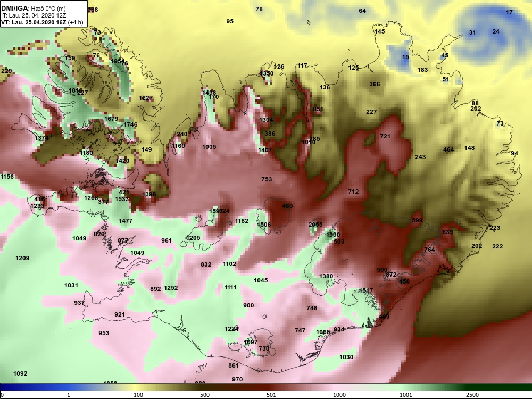Click the value 366 in north Iceland
This screenshot has height=399, width=532.
pyautogui.click(x=375, y=84)
